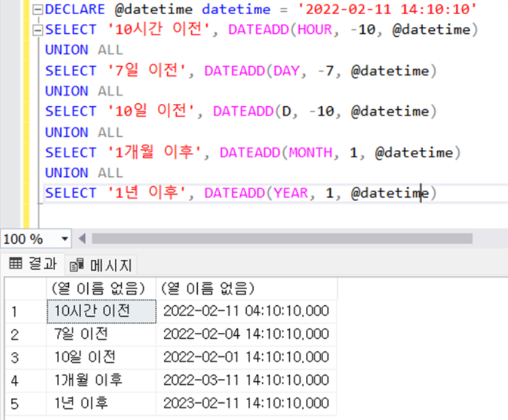Click the string '1개월 이후' in the query
508x420 pixels.
154,152
